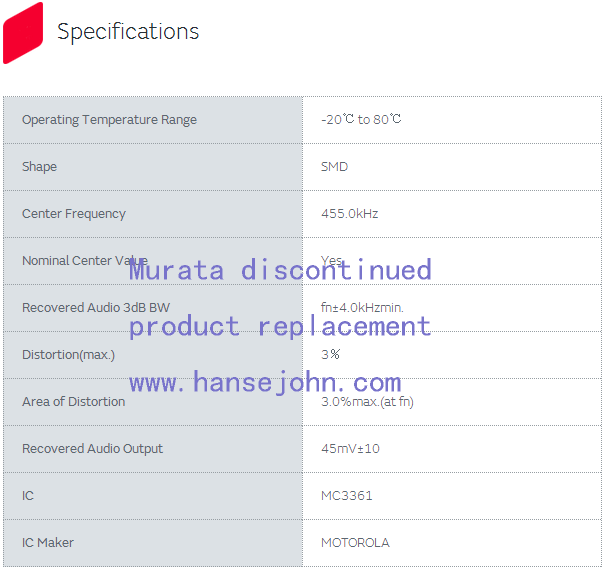Select the Recovered Audio 3dB BW label
The height and width of the screenshot is (569, 605).
pos(89,308)
